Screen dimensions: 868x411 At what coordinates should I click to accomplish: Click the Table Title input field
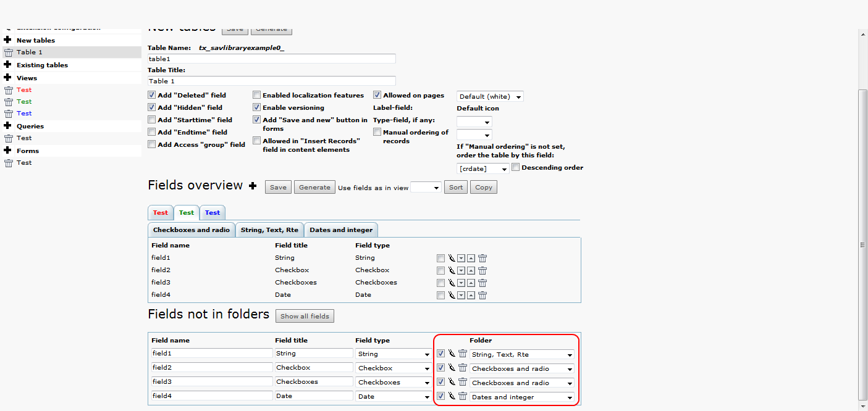[x=272, y=81]
